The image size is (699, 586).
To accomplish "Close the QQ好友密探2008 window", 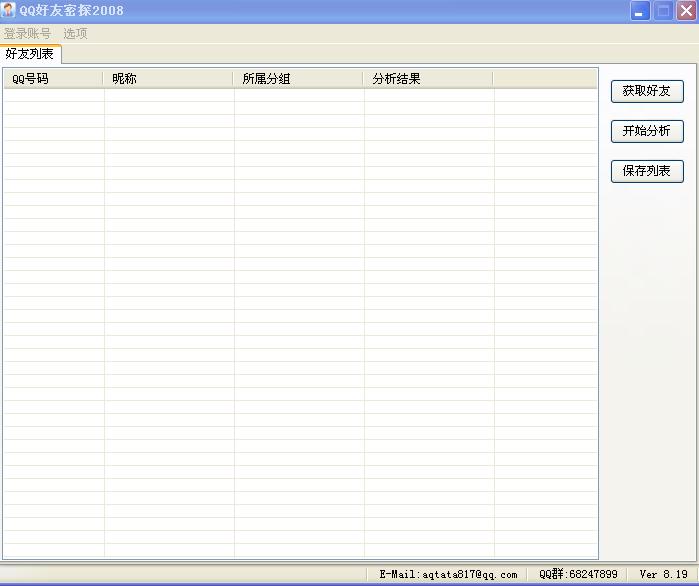I will [685, 11].
